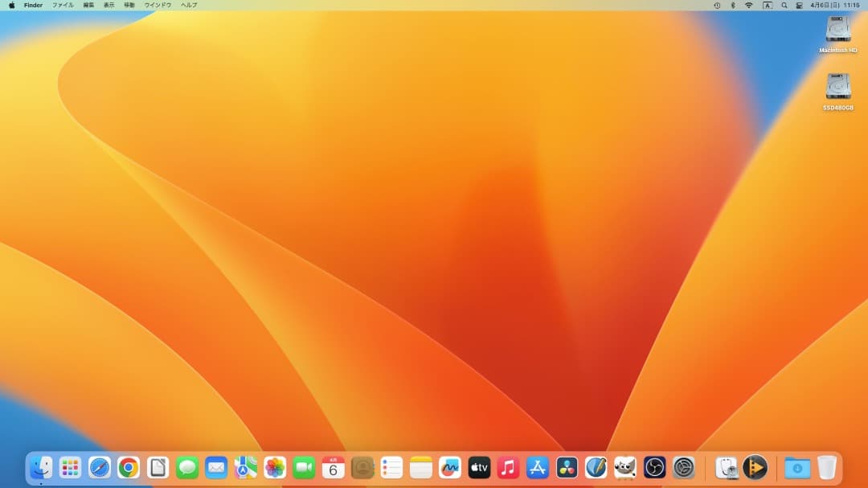Open GIMP from the Dock
This screenshot has height=488, width=868.
pos(624,467)
